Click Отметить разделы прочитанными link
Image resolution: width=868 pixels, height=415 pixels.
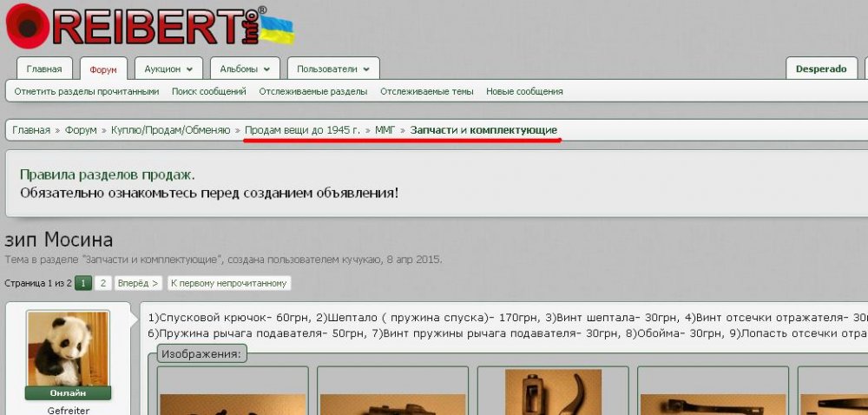(87, 91)
